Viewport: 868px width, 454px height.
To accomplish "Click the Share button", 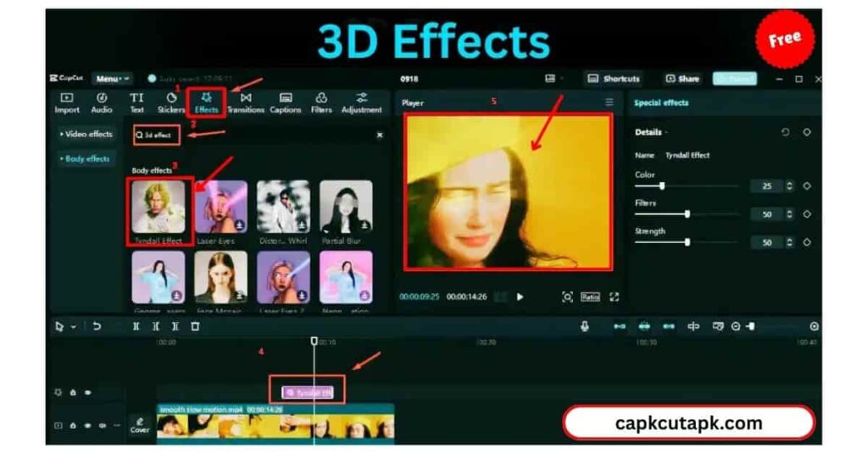I will click(x=682, y=79).
